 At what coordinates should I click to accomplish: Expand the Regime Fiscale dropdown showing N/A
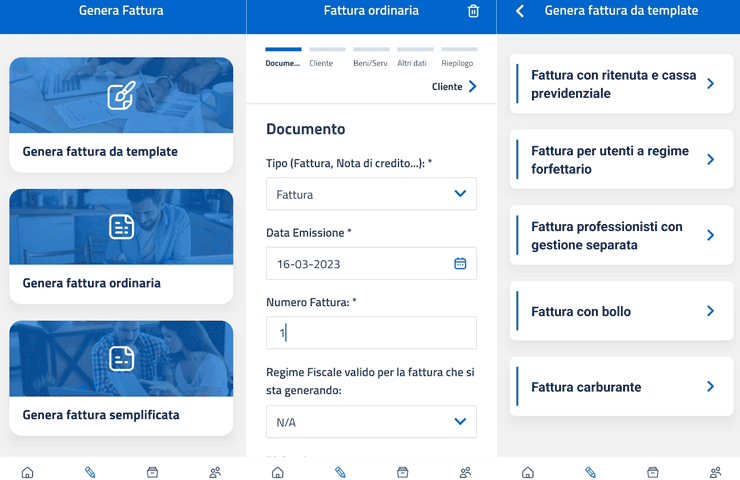[371, 422]
